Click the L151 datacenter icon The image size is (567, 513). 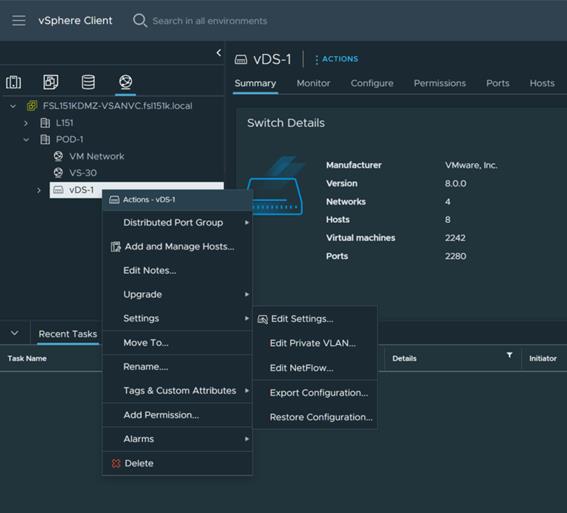(x=45, y=123)
